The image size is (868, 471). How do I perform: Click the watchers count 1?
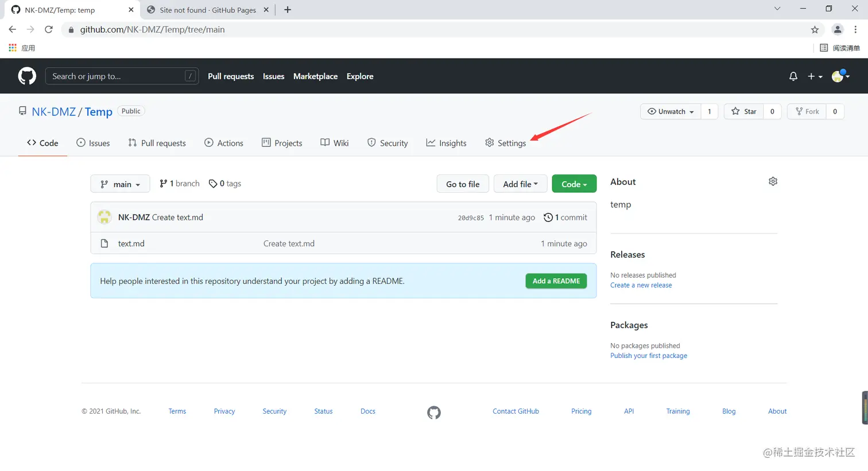[x=710, y=111]
